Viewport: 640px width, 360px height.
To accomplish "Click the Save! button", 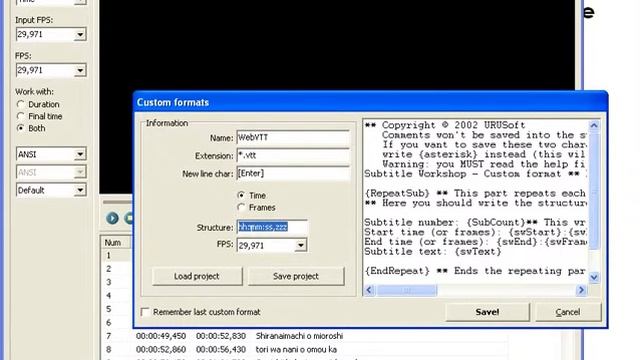I will (x=487, y=312).
